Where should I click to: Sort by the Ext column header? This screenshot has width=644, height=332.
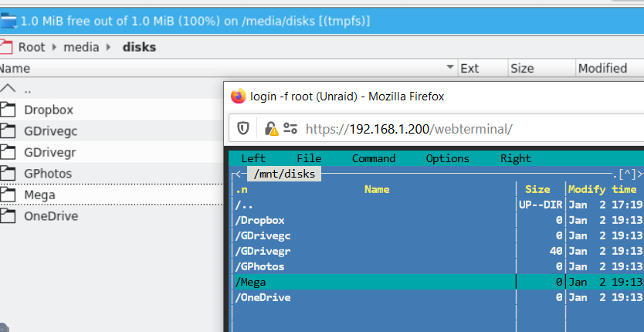(x=469, y=68)
